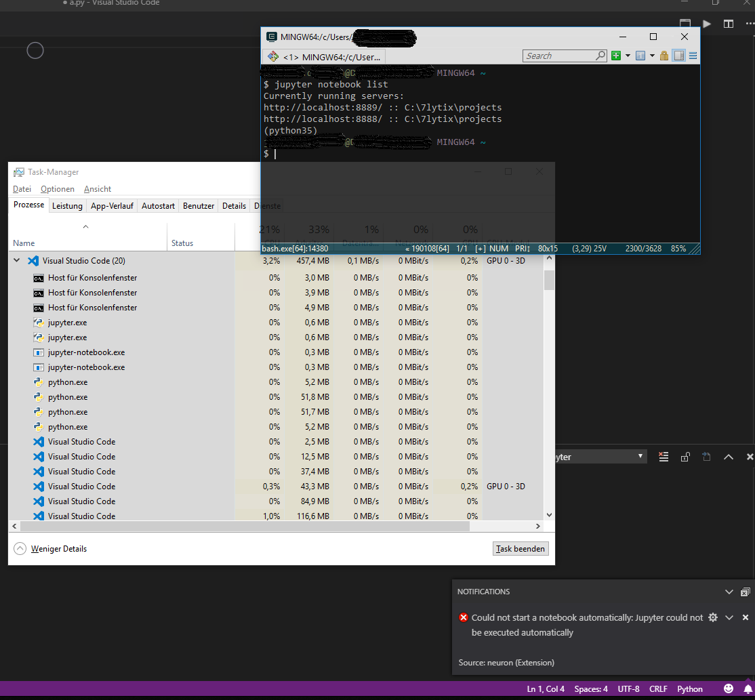This screenshot has width=755, height=700.
Task: Click the notifications bell in the status bar
Action: click(749, 688)
